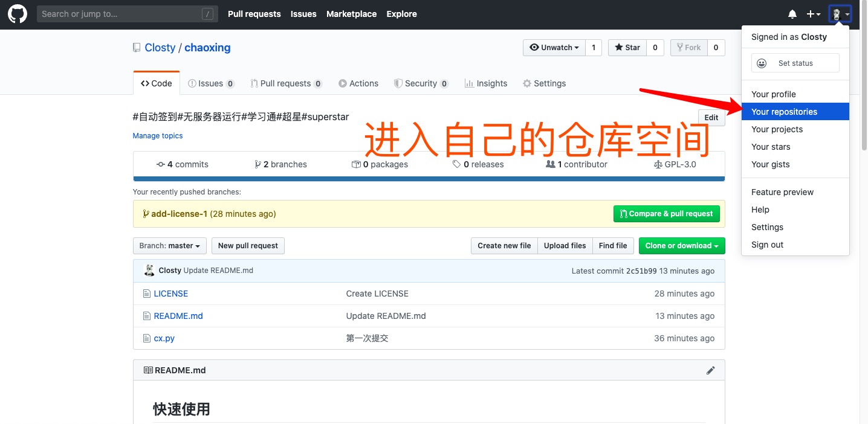Open the notifications bell
This screenshot has height=424, width=868.
pyautogui.click(x=792, y=14)
